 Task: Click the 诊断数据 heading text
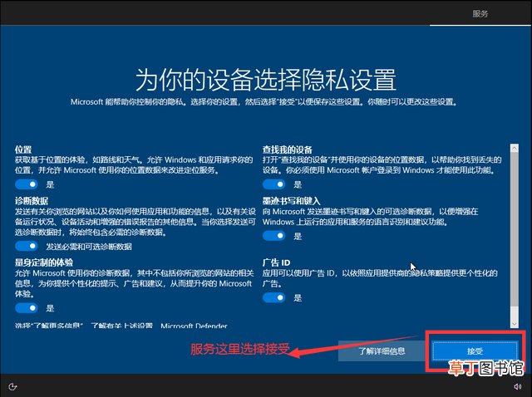(x=32, y=201)
